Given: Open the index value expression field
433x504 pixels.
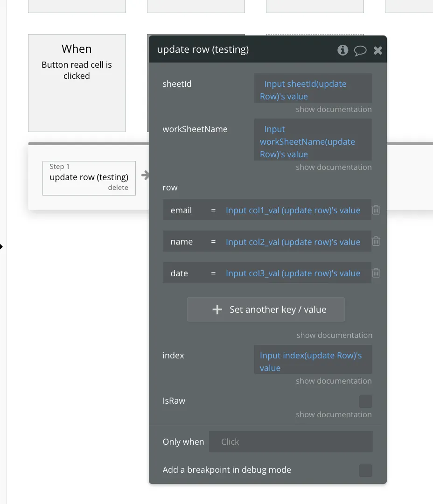Looking at the screenshot, I should [x=313, y=361].
